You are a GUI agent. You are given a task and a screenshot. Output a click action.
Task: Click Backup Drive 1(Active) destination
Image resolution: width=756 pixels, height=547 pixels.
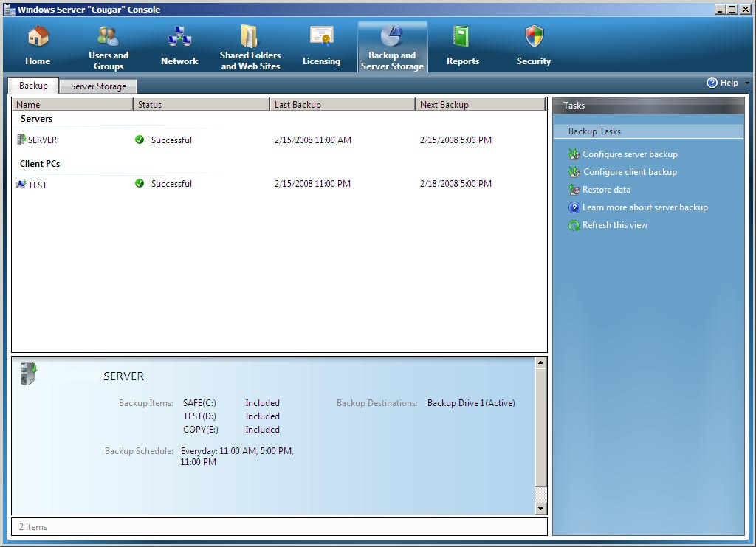tap(471, 403)
